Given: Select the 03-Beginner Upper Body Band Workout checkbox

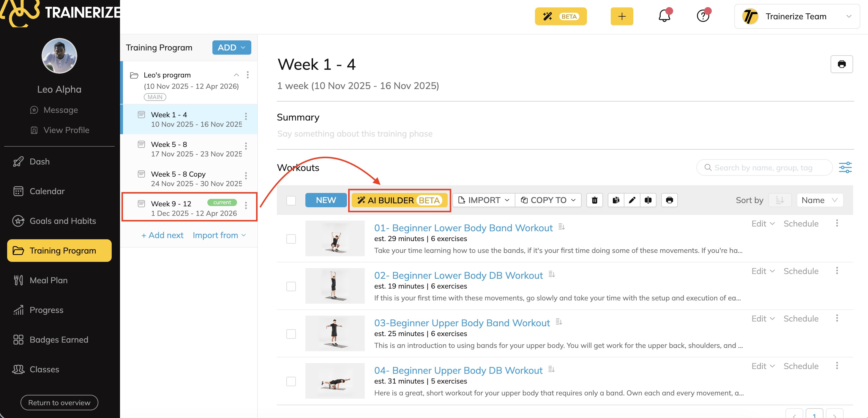Looking at the screenshot, I should pos(291,334).
